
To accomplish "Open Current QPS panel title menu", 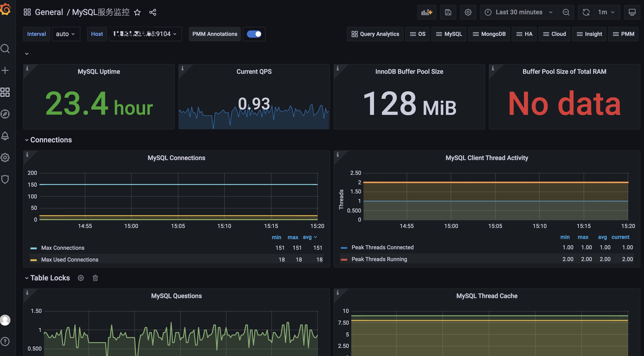I will click(254, 72).
